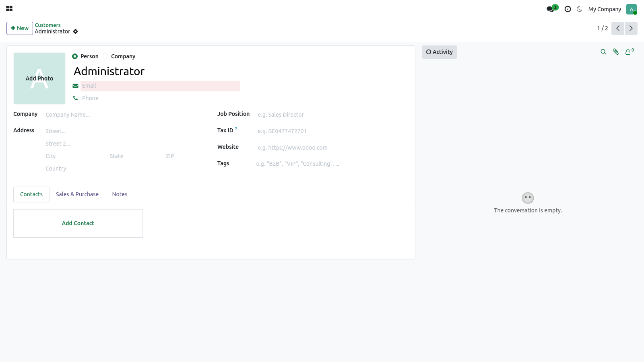The height and width of the screenshot is (362, 644).
Task: Click Add Photo avatar thumbnail
Action: (39, 78)
